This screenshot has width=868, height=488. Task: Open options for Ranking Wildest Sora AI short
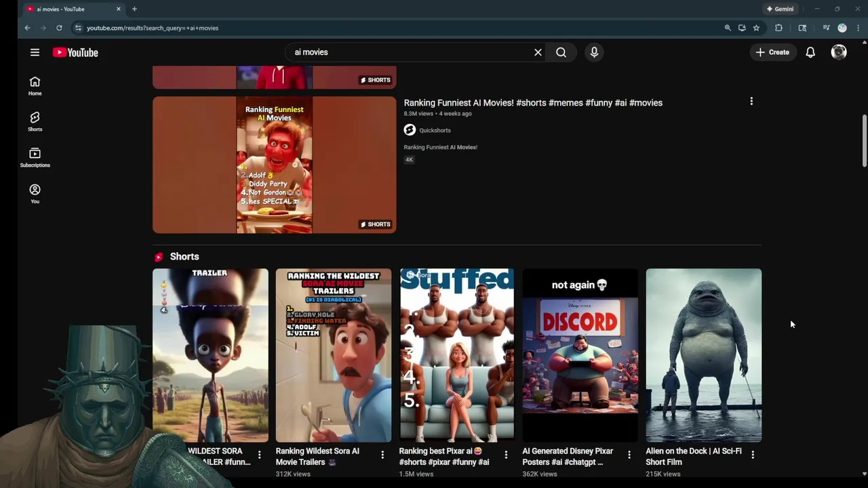click(382, 454)
